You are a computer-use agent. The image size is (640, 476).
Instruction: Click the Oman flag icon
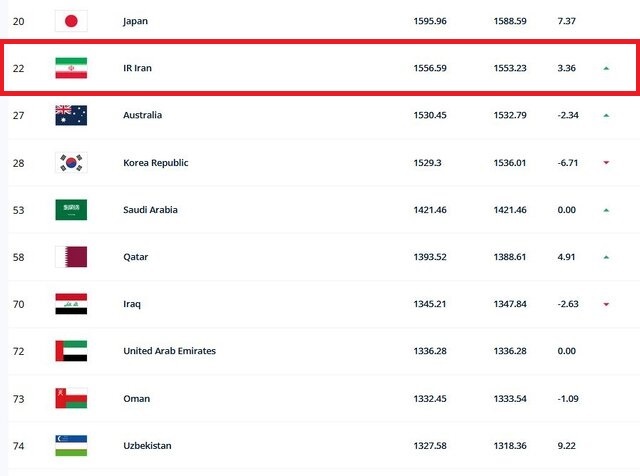tap(71, 398)
